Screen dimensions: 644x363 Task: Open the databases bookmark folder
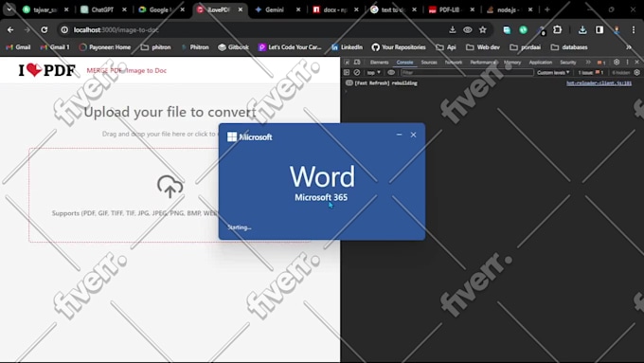coord(569,47)
